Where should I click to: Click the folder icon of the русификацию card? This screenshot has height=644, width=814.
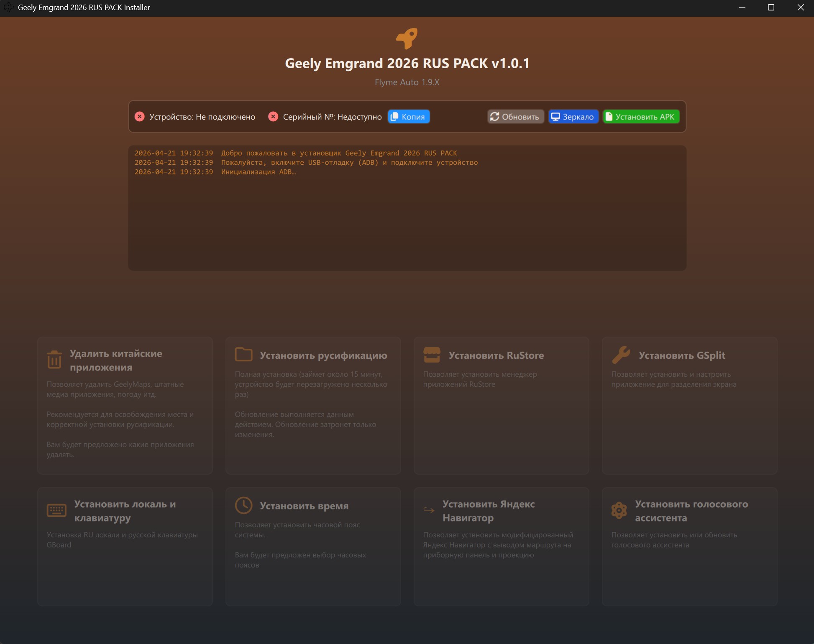point(243,355)
